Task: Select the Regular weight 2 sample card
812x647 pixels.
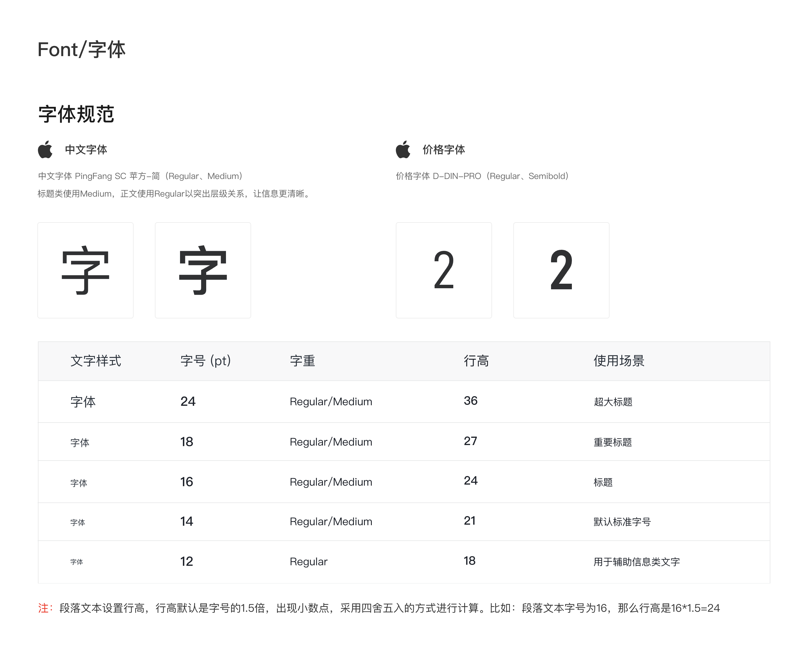Action: click(444, 270)
